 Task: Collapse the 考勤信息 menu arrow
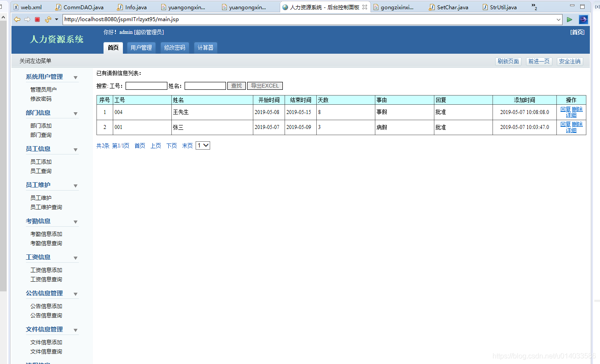point(75,222)
